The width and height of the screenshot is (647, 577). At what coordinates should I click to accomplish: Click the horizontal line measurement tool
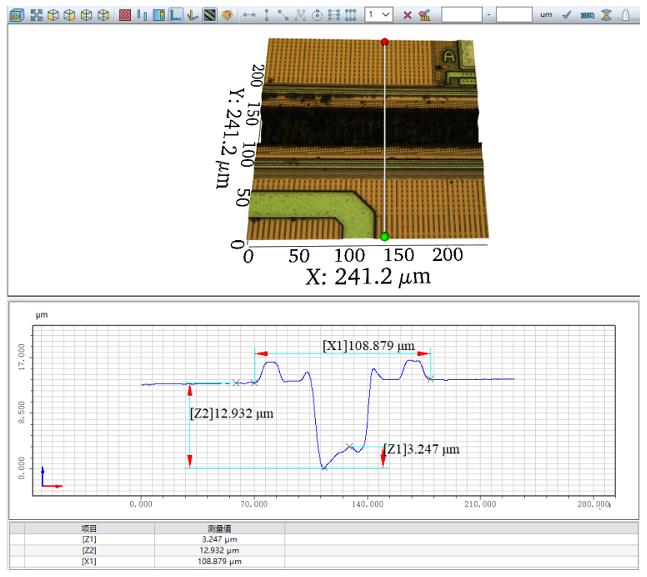[249, 15]
